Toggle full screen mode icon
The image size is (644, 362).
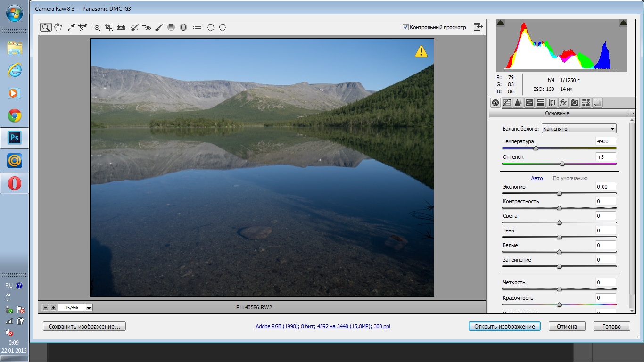[479, 27]
